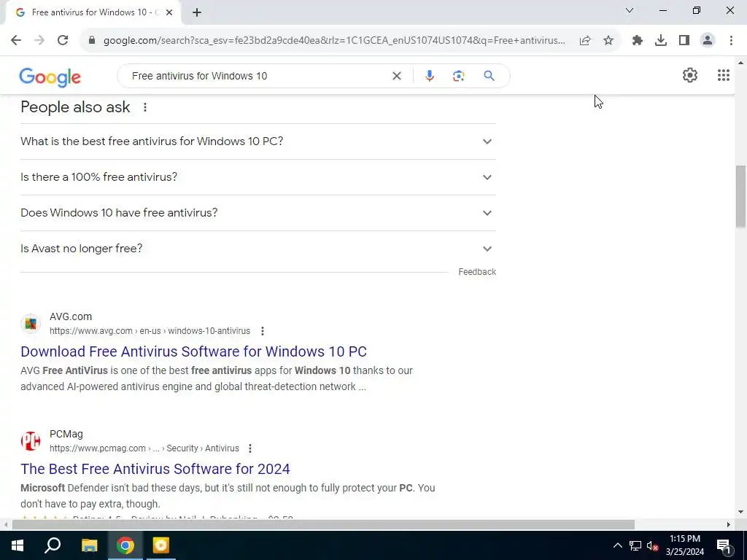
Task: Show hidden system tray icons
Action: tap(617, 545)
